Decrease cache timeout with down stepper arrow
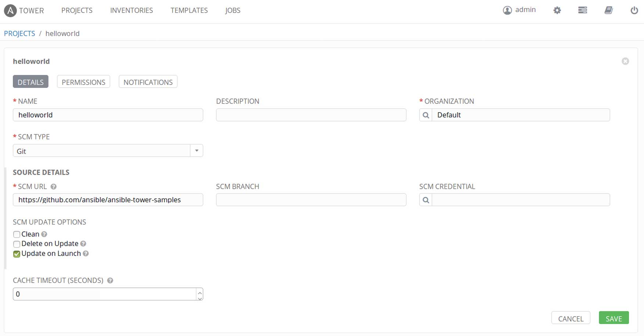The width and height of the screenshot is (644, 336). [199, 297]
